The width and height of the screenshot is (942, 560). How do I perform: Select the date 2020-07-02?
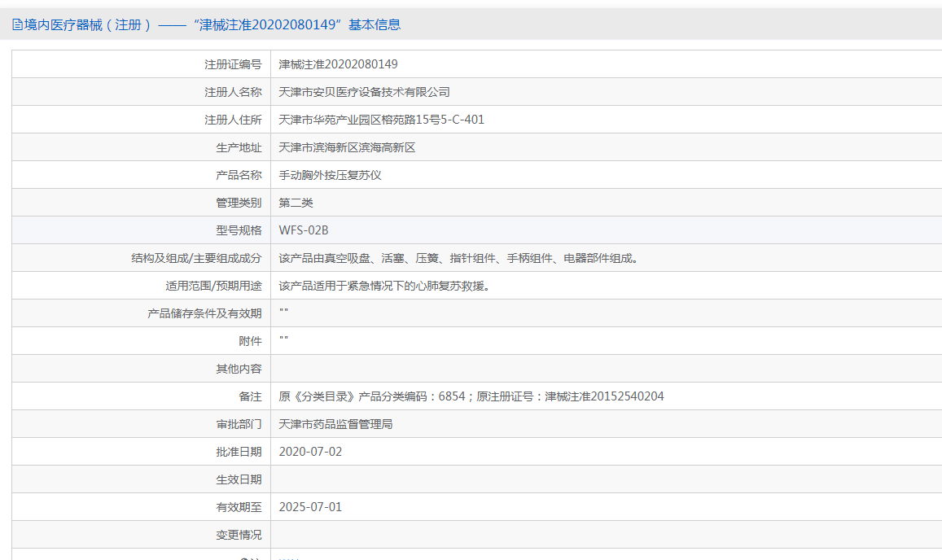[310, 451]
